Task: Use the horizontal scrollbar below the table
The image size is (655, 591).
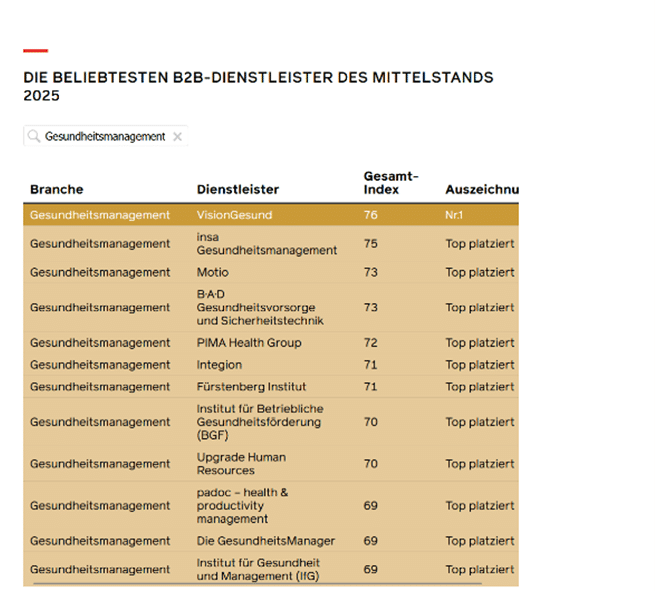Action: coord(257,583)
